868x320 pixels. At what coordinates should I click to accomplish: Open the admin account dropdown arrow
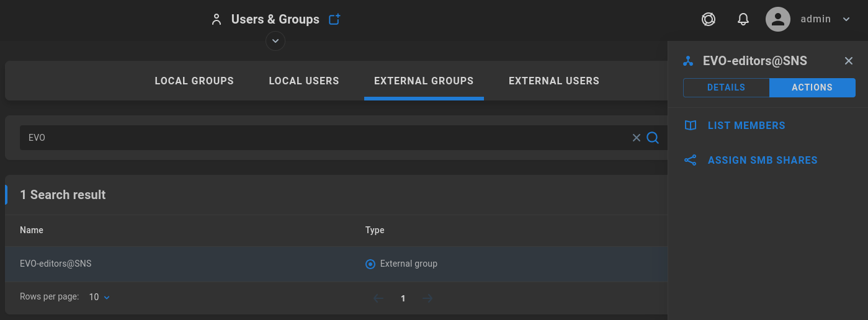(846, 19)
